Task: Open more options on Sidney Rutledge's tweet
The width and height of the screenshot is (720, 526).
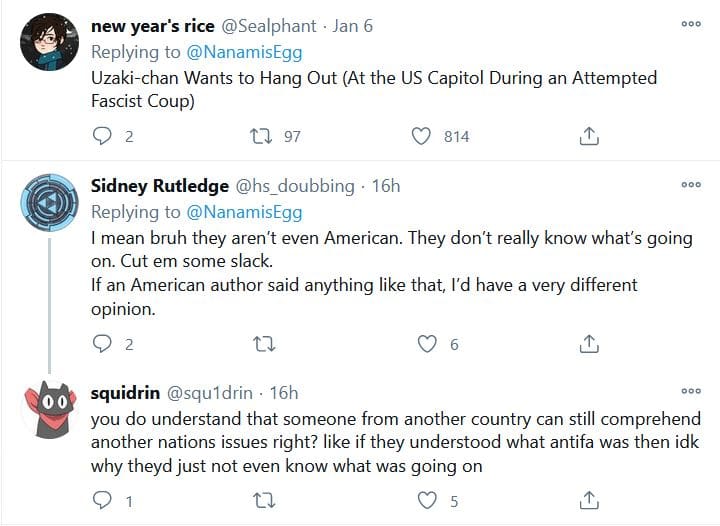Action: 690,185
